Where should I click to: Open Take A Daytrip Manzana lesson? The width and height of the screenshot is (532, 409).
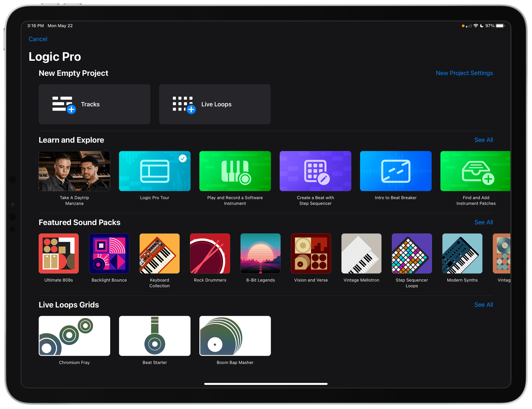coord(75,171)
